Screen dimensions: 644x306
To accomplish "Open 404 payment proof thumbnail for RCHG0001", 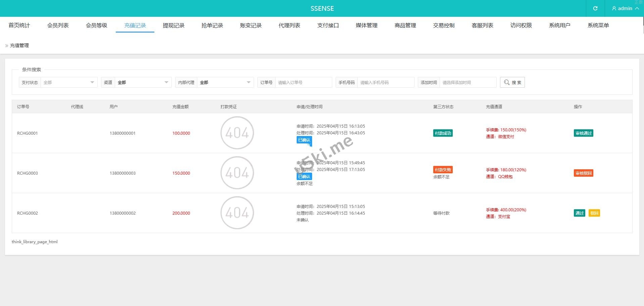I will click(237, 133).
